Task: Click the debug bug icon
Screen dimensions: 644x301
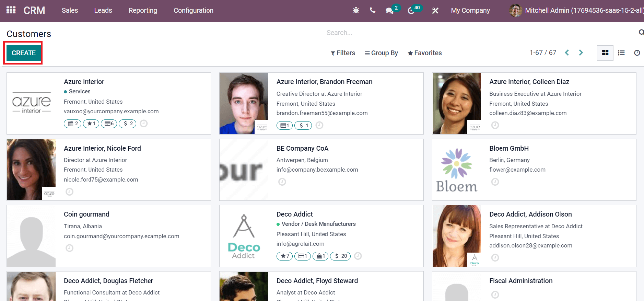Action: pyautogui.click(x=356, y=10)
